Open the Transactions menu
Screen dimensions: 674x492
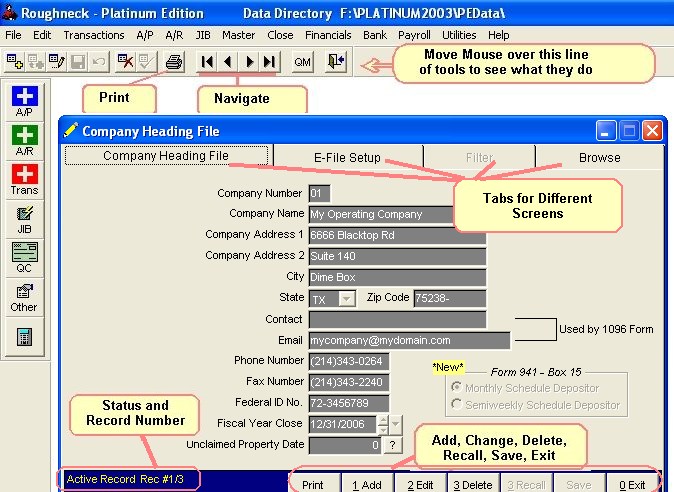pos(94,35)
